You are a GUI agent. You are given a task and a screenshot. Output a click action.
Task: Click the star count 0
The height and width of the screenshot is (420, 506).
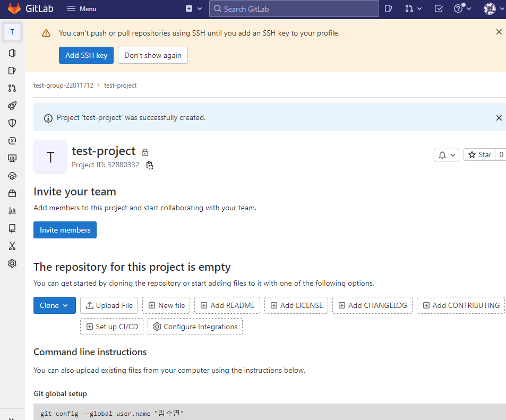501,155
